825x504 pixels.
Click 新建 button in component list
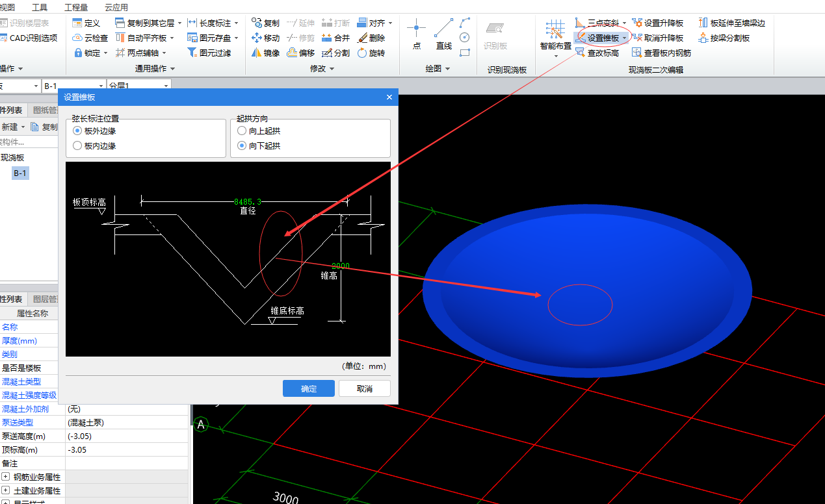point(12,127)
